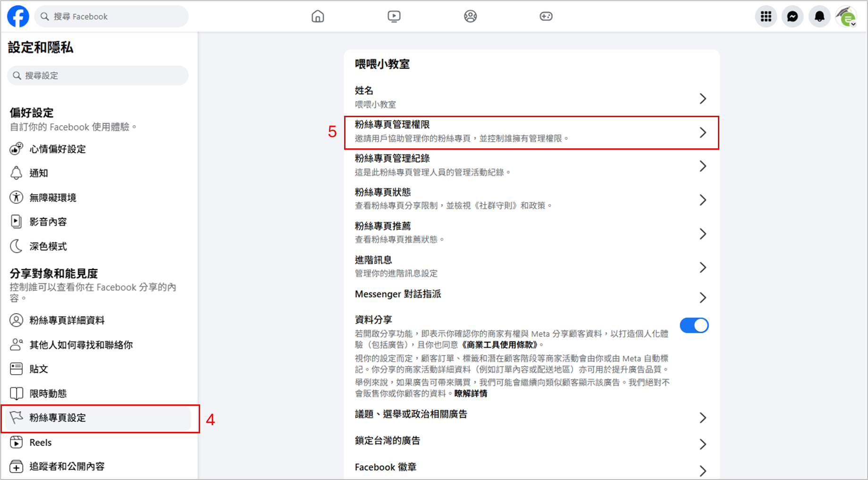Click the plus-box icon beside 追蹤者和公開內容

[16, 467]
